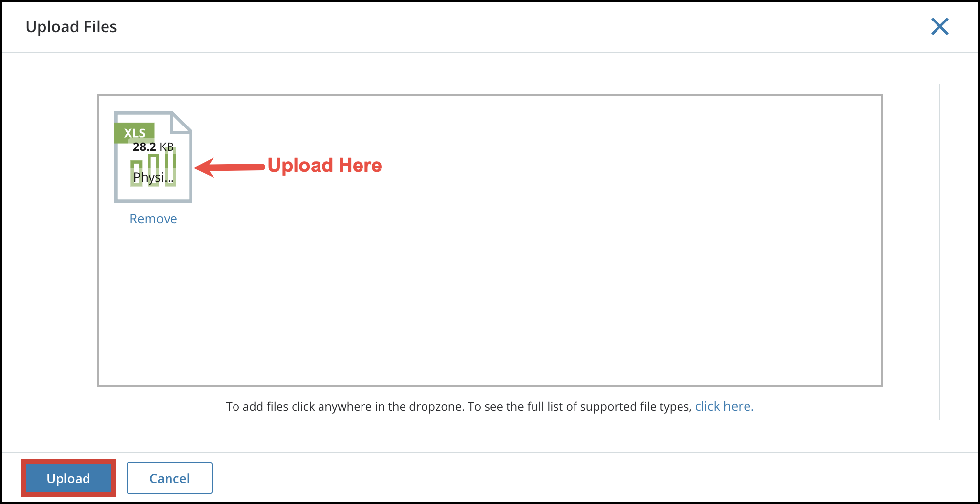The width and height of the screenshot is (980, 504).
Task: Select the XLS file thumbnail
Action: pyautogui.click(x=153, y=156)
